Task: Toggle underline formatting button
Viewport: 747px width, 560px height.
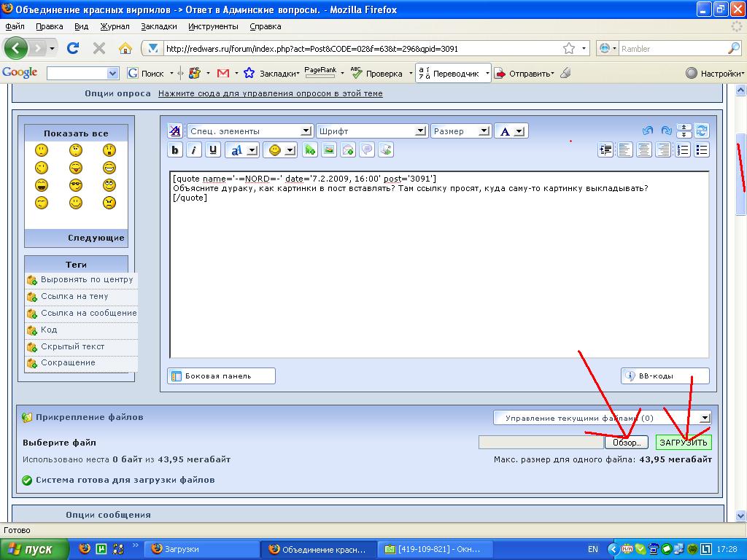Action: click(213, 150)
